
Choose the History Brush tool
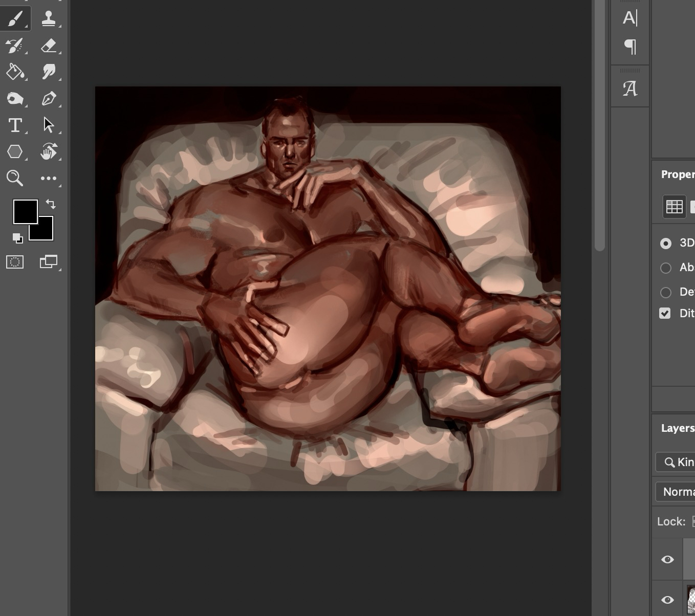click(x=15, y=46)
